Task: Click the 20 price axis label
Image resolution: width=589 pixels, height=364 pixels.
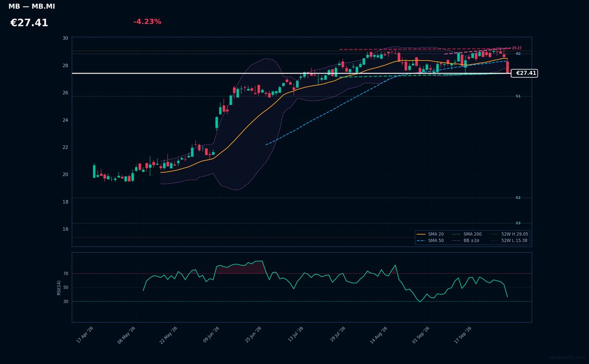Action: click(x=65, y=175)
